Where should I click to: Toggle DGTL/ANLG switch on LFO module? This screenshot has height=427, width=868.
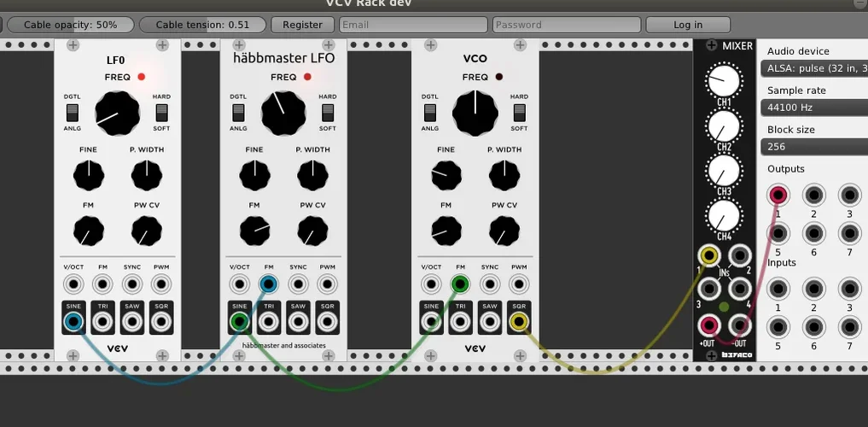pyautogui.click(x=73, y=113)
